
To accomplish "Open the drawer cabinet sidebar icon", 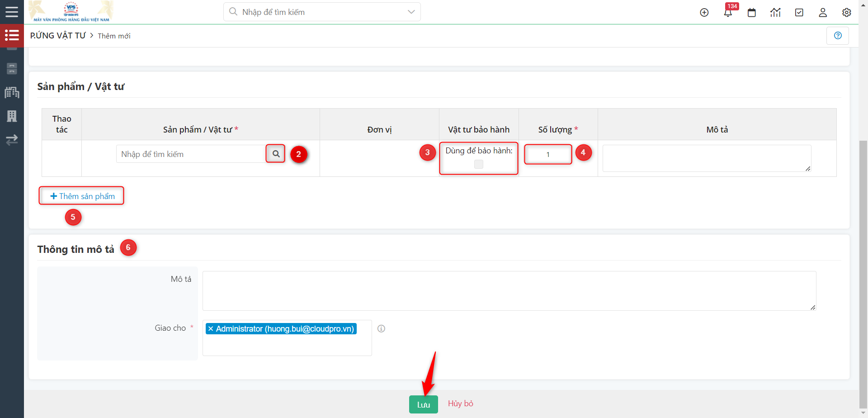I will pos(12,69).
